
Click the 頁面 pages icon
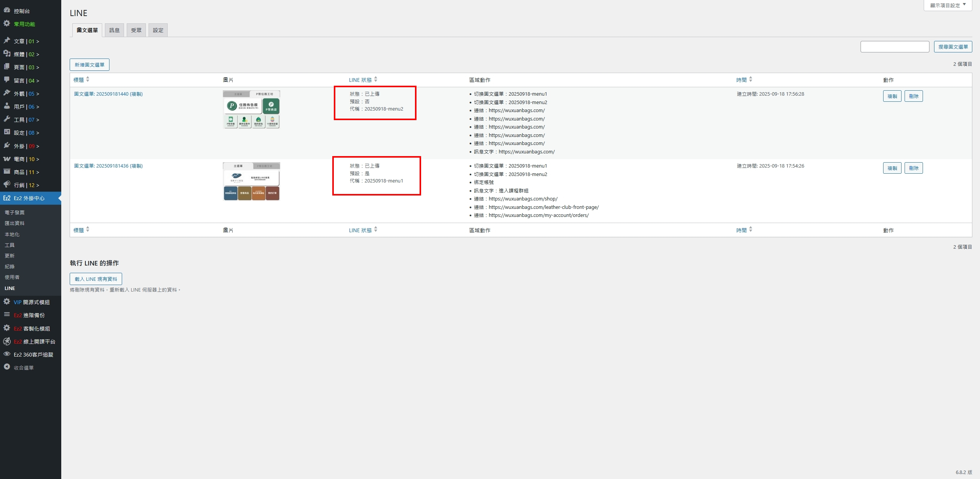(x=7, y=67)
